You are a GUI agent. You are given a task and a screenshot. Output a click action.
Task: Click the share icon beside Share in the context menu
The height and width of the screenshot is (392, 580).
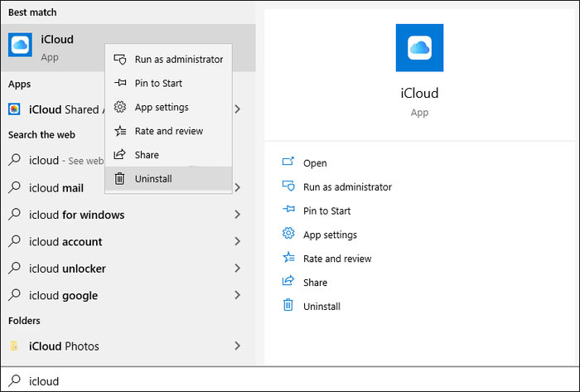120,154
